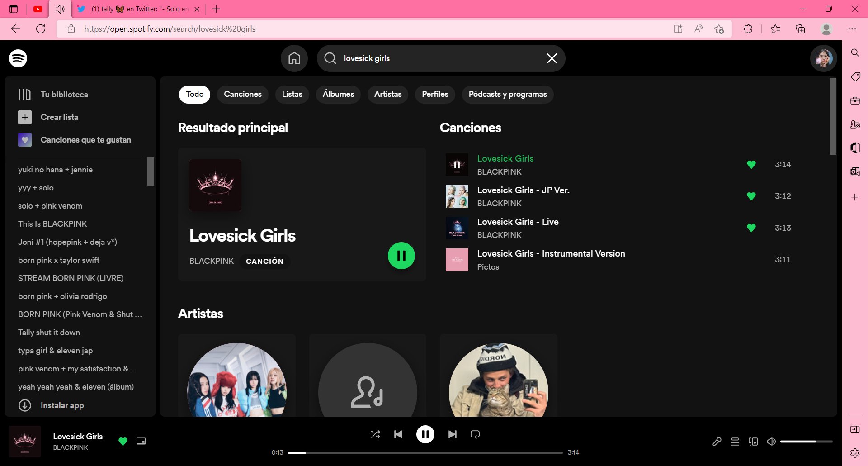Image resolution: width=868 pixels, height=466 pixels.
Task: Skip to next track
Action: coord(453,434)
